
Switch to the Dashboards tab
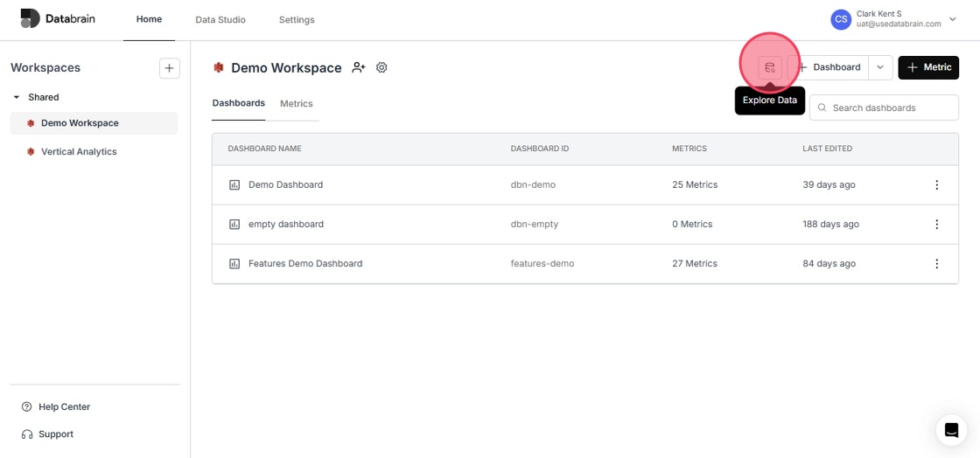239,103
